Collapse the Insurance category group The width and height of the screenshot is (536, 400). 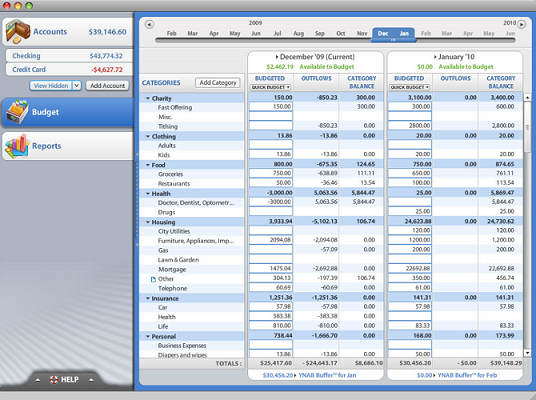point(148,298)
